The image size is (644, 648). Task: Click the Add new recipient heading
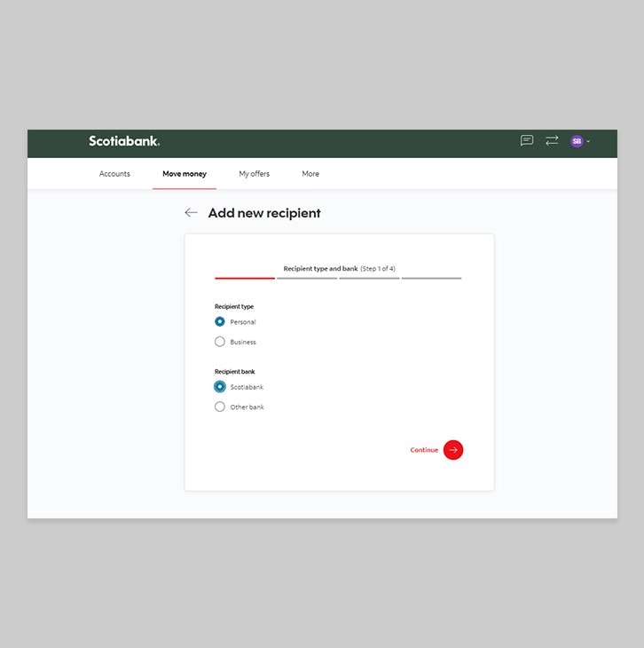point(264,213)
